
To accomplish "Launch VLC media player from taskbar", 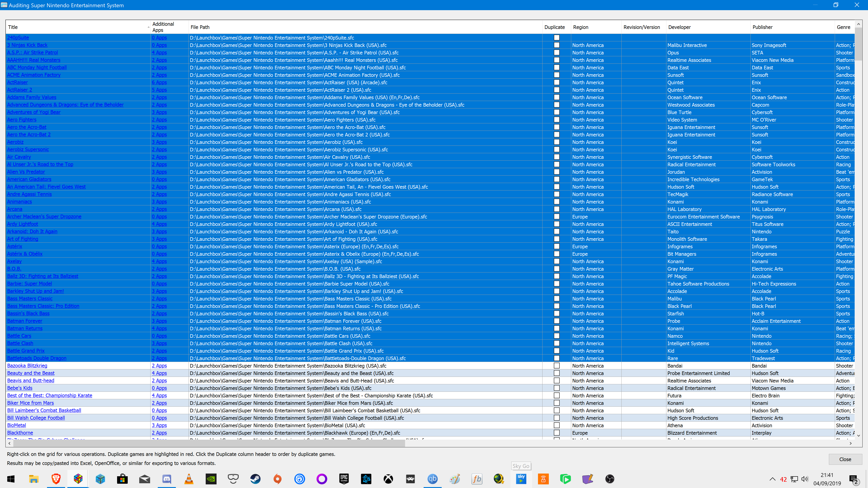I will pos(189,479).
